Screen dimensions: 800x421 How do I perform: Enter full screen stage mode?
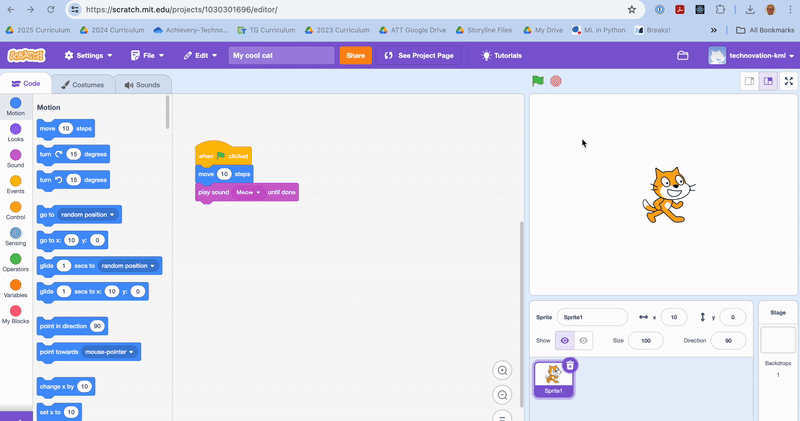(x=789, y=81)
